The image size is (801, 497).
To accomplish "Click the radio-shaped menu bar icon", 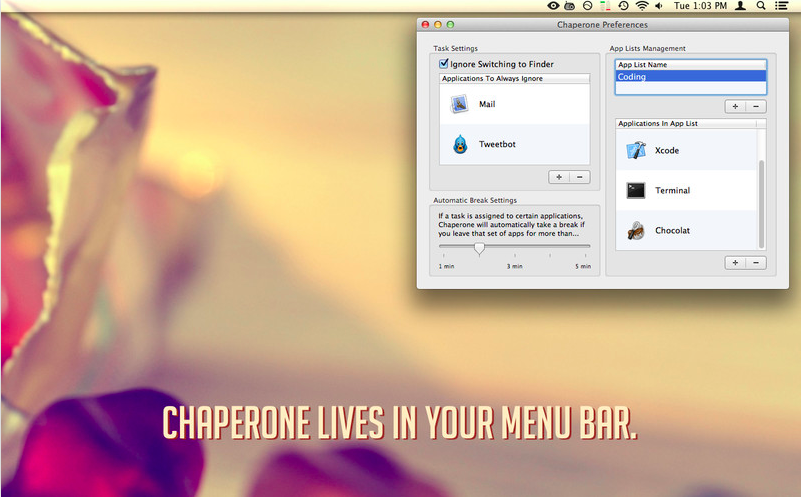I will (x=570, y=6).
